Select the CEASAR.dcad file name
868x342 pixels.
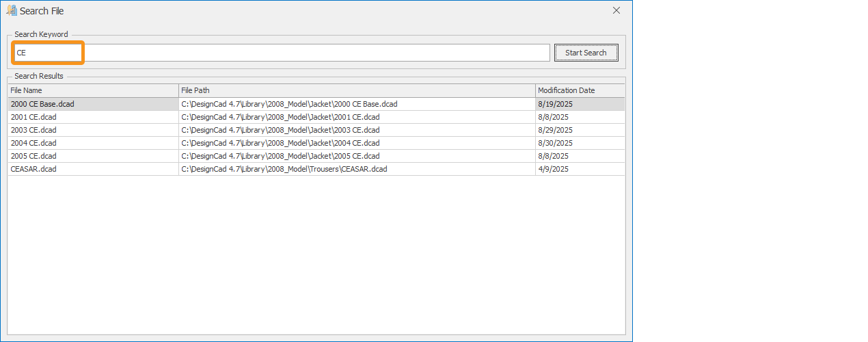click(x=33, y=169)
